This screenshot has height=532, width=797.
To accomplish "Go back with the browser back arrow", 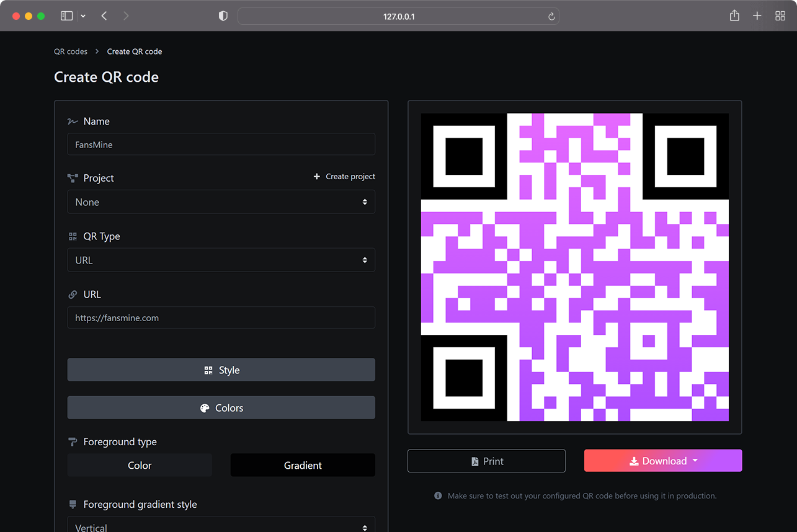I will [104, 16].
